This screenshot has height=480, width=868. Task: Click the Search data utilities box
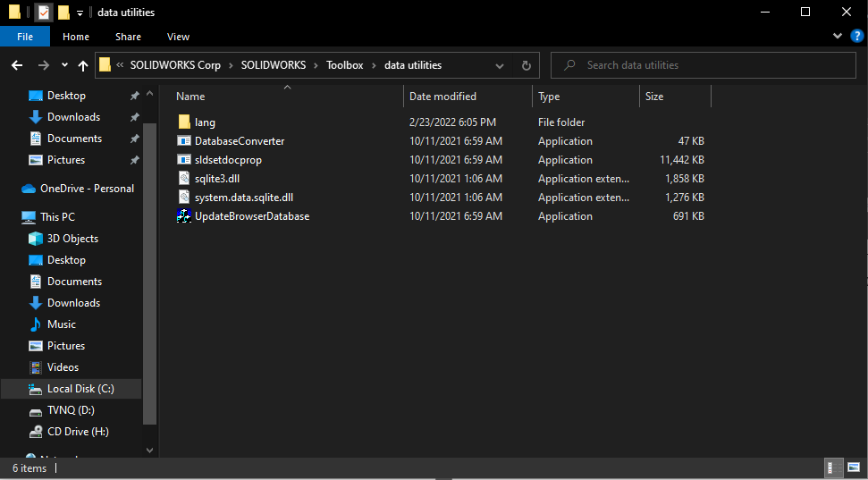coord(703,65)
